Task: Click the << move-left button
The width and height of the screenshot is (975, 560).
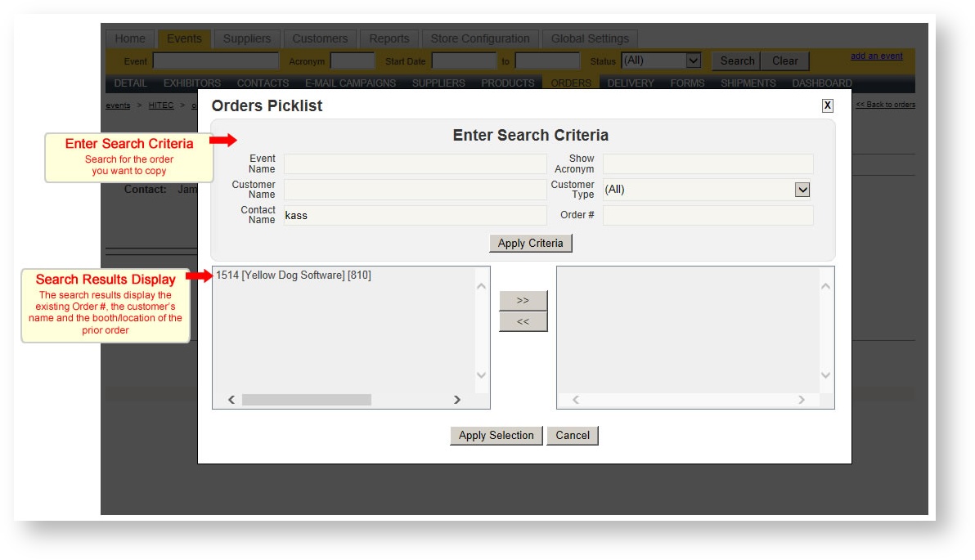Action: click(523, 322)
